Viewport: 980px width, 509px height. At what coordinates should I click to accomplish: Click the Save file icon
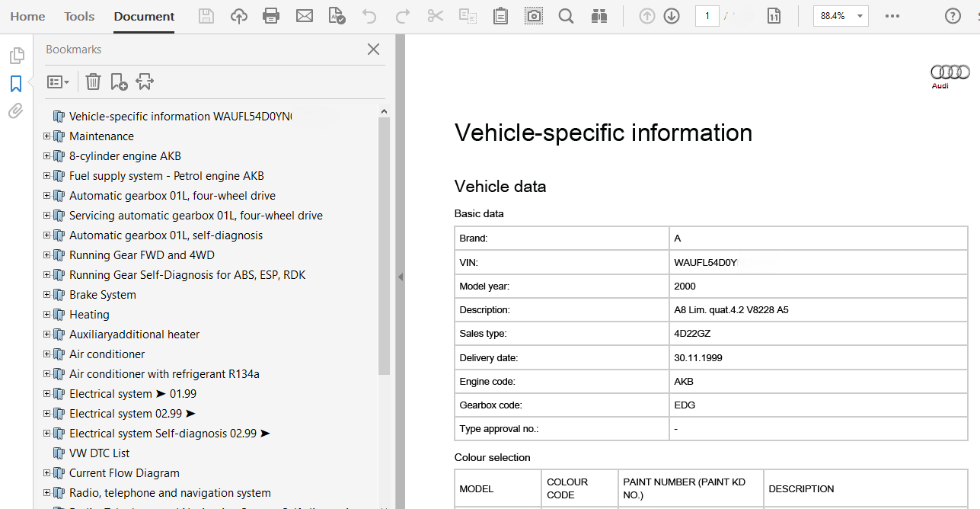point(206,16)
